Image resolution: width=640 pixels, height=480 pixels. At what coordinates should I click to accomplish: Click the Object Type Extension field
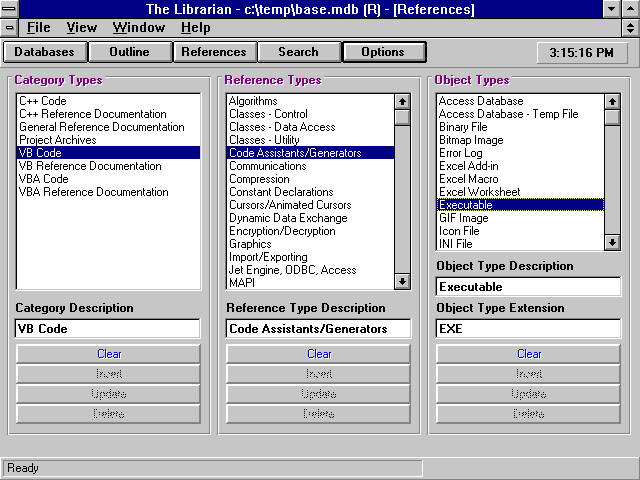point(528,328)
